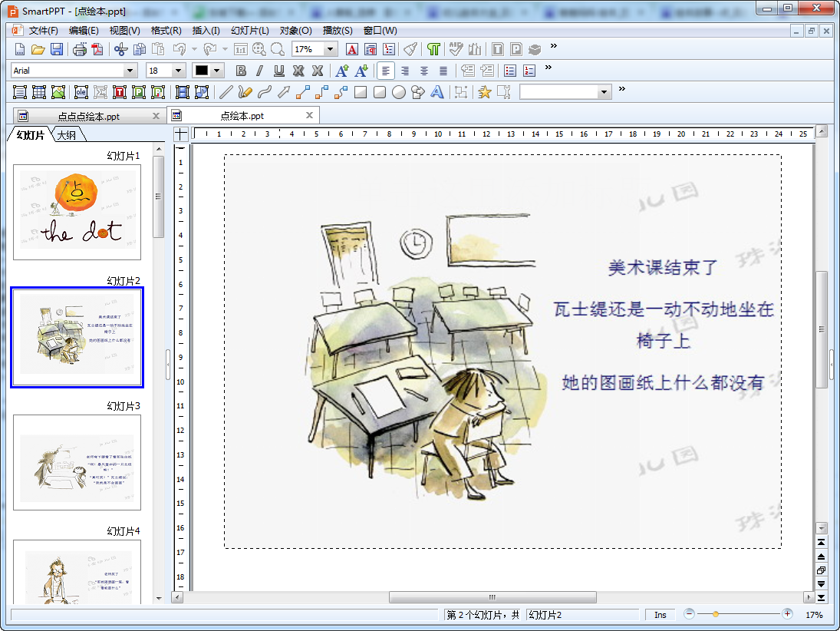The width and height of the screenshot is (840, 631).
Task: Insert picture frame icon
Action: 58,92
